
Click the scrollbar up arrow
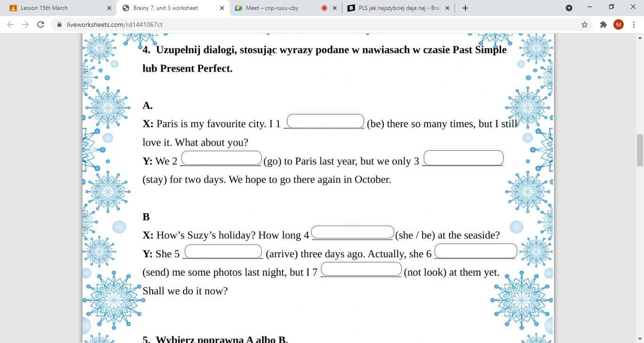tap(640, 37)
